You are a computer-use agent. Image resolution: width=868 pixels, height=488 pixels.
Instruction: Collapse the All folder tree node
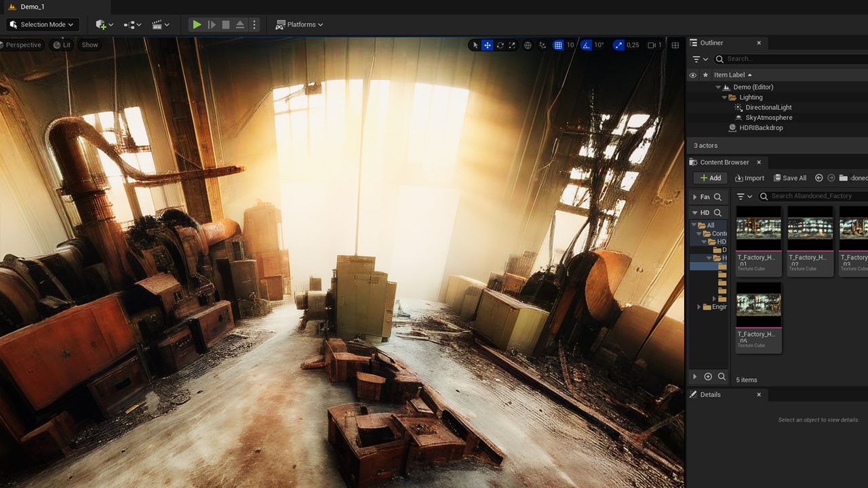(694, 226)
